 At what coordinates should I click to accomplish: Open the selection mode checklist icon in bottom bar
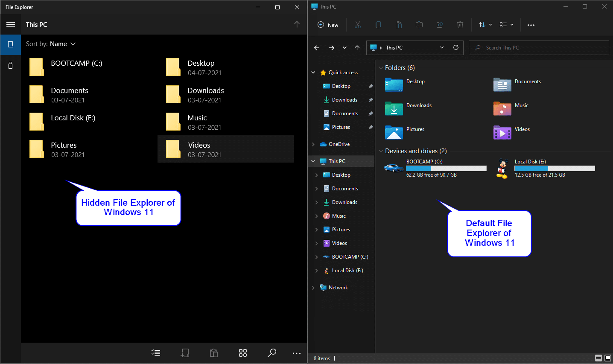coord(156,353)
